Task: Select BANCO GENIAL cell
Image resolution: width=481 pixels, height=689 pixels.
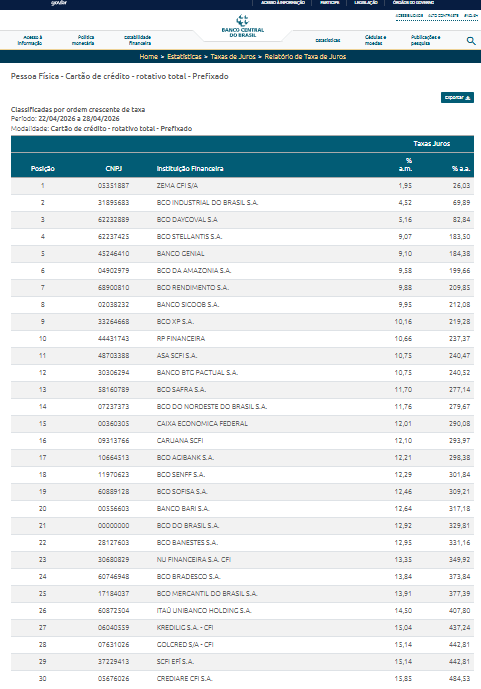Action: coord(180,254)
